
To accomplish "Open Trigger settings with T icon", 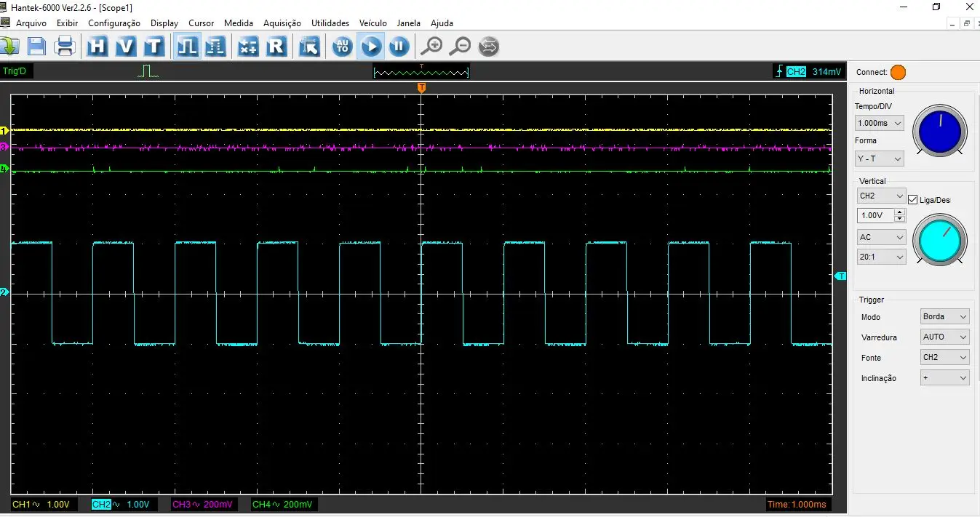I will tap(154, 47).
